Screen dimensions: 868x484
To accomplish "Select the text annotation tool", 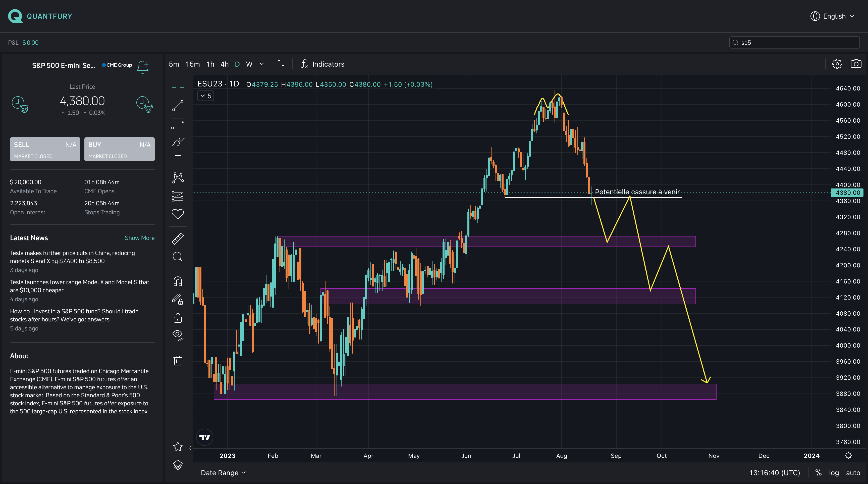I will pyautogui.click(x=178, y=160).
